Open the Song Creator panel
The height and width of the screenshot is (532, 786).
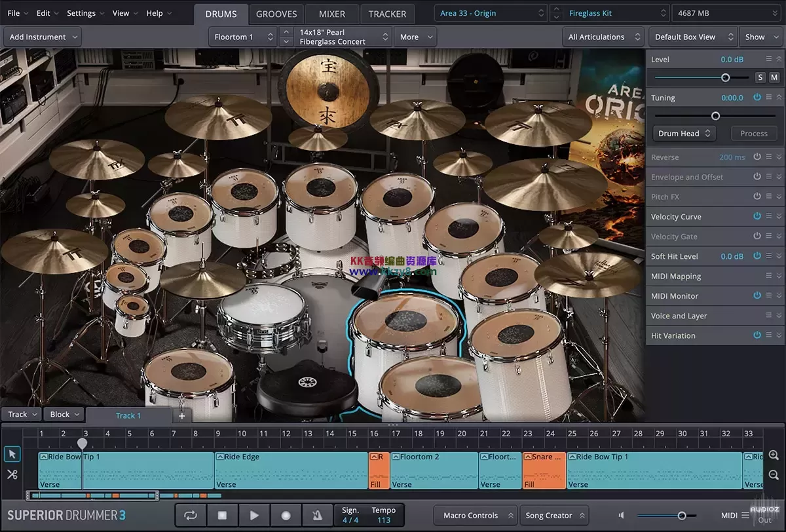pos(554,516)
